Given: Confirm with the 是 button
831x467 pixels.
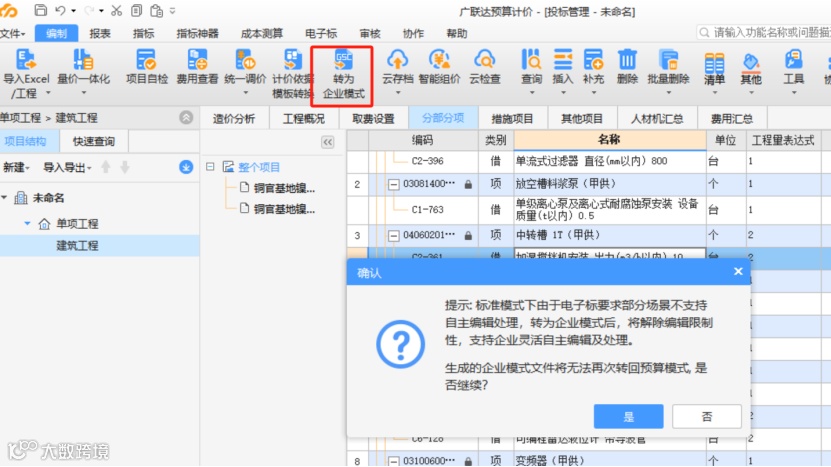Looking at the screenshot, I should pyautogui.click(x=629, y=417).
